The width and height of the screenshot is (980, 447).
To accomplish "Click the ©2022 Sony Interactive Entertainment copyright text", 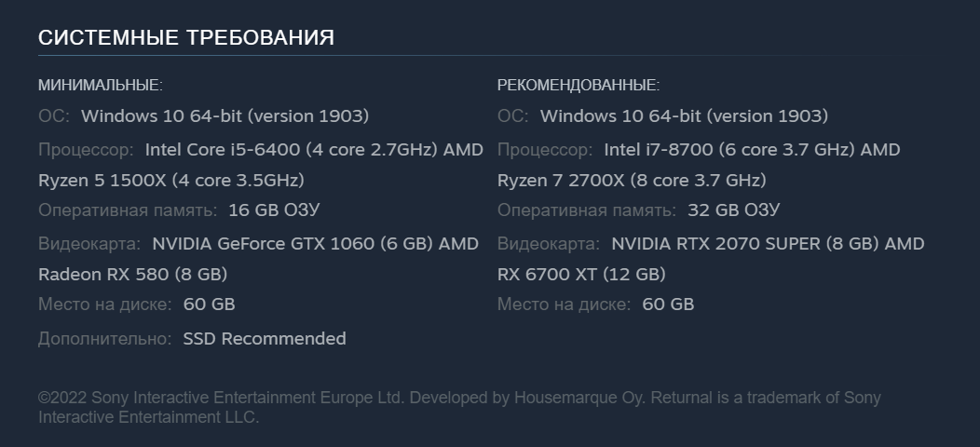I will pos(459,407).
